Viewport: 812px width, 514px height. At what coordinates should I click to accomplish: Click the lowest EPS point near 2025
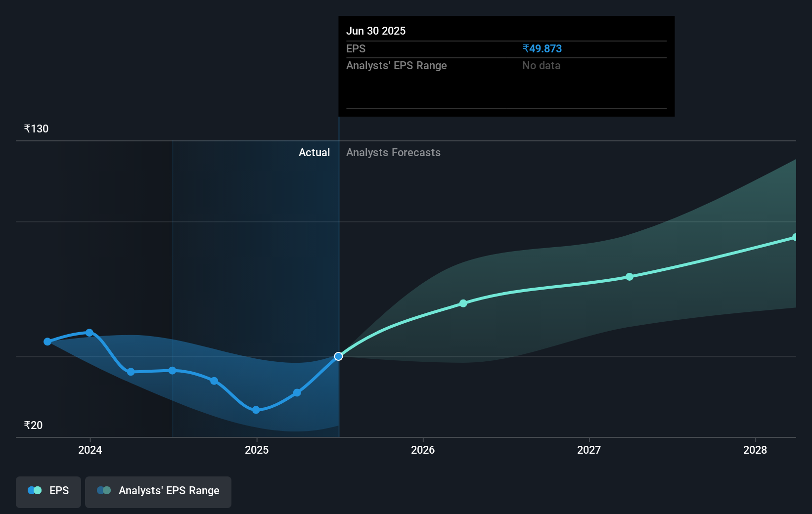[256, 410]
